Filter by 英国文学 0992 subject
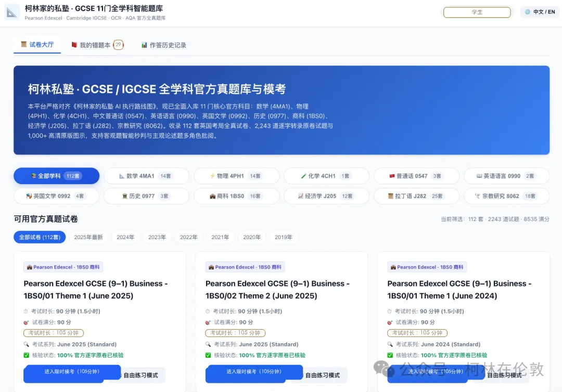Viewport: 562px width, 392px height. tap(56, 196)
